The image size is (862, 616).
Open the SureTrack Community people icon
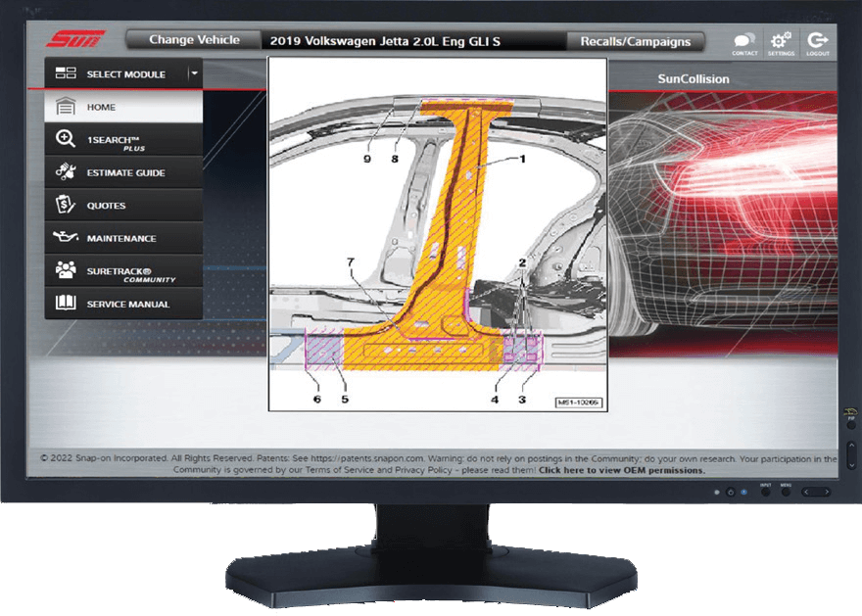point(66,271)
